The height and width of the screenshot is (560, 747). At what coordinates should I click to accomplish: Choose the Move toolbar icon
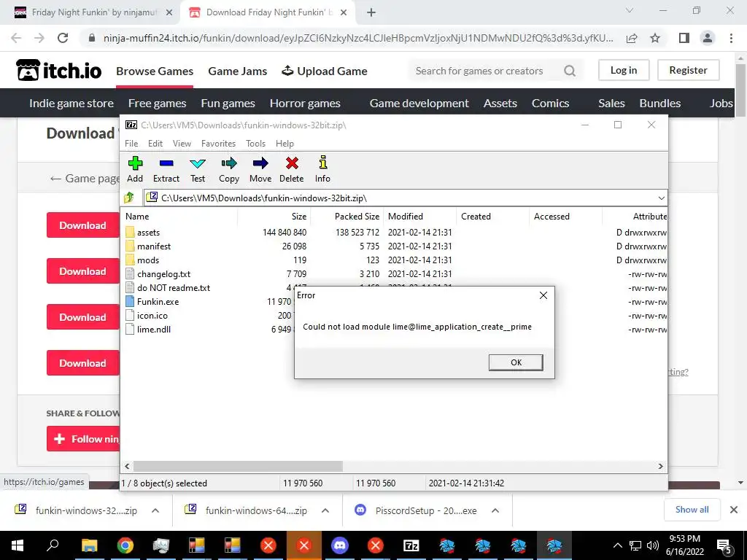260,169
